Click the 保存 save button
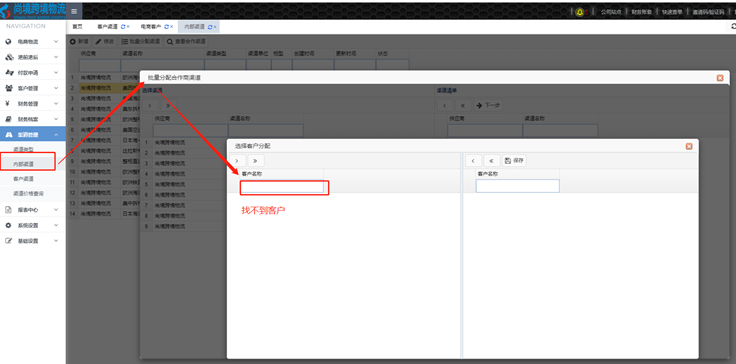 point(514,161)
